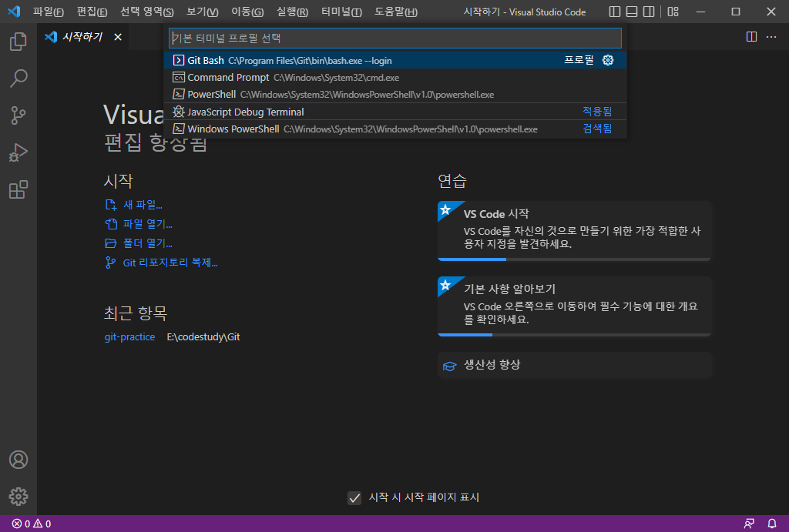Click the VS Code logo in title bar
This screenshot has height=532, width=789.
point(14,11)
